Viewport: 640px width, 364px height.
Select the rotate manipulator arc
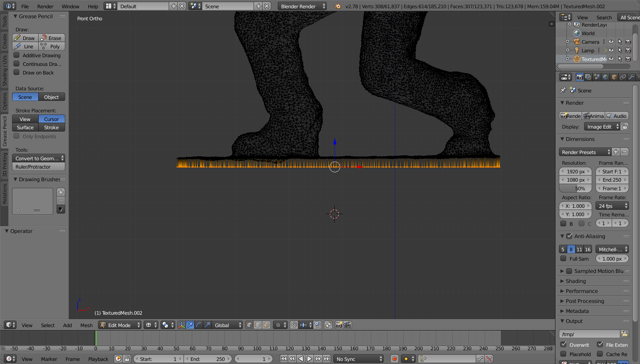[x=199, y=325]
